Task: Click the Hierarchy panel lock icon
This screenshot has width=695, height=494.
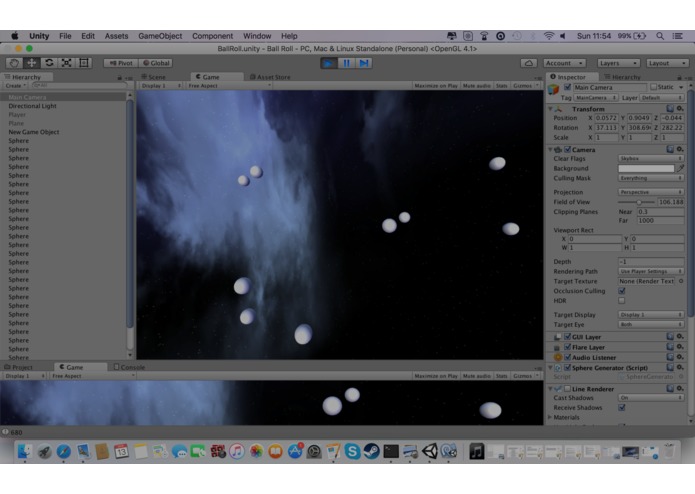Action: click(119, 78)
